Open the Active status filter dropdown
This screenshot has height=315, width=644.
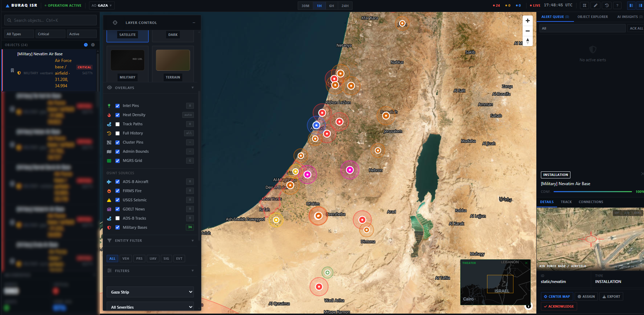tap(82, 34)
